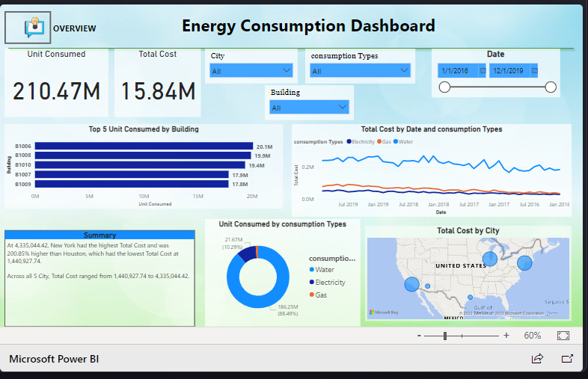Click the zoom out minus icon
Viewport: 588px width, 379px height.
(419, 336)
